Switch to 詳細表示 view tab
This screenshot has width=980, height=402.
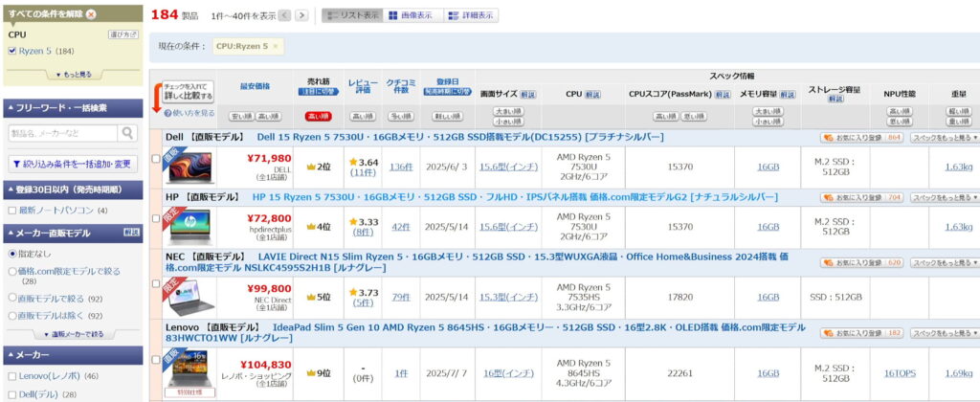tap(472, 16)
